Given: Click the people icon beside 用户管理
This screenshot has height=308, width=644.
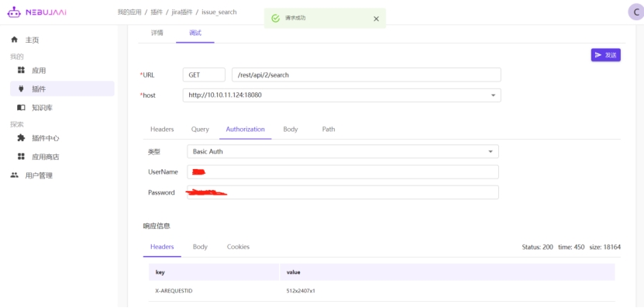Looking at the screenshot, I should tap(15, 175).
